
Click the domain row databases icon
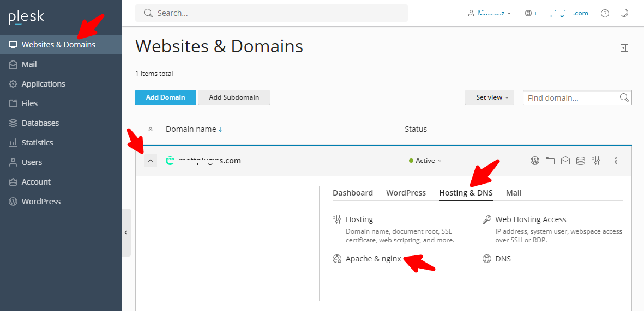coord(581,161)
